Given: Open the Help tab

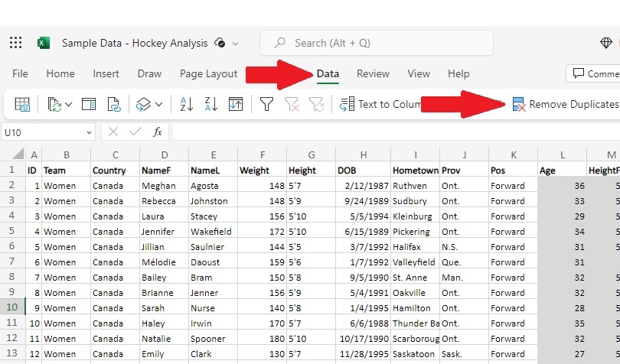Looking at the screenshot, I should [458, 74].
